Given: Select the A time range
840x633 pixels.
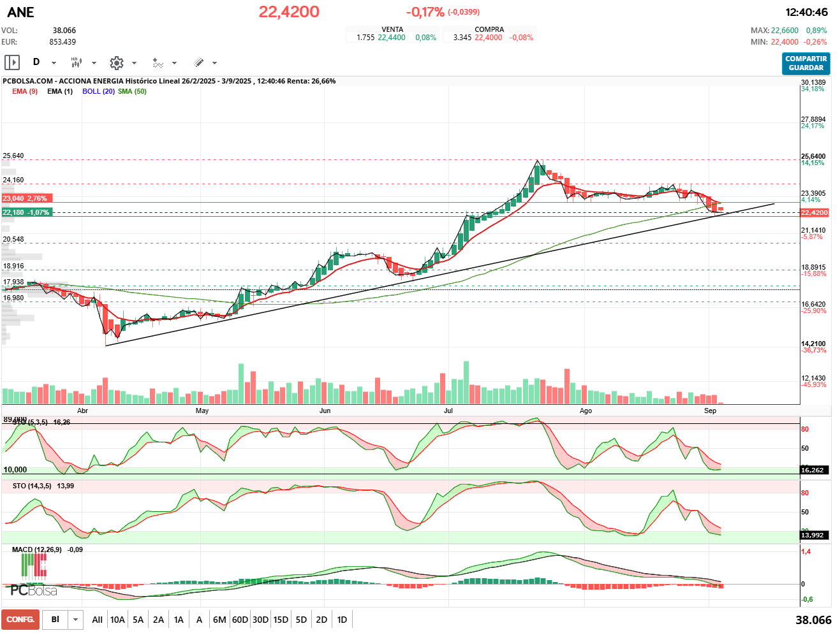Looking at the screenshot, I should (199, 620).
